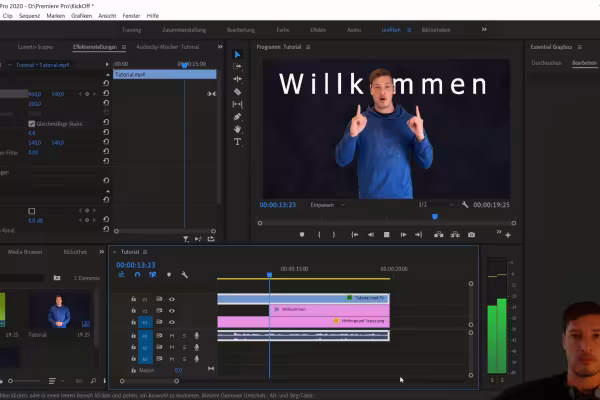The height and width of the screenshot is (400, 600).
Task: Open the Tutorial timeline panel menu
Action: point(145,252)
